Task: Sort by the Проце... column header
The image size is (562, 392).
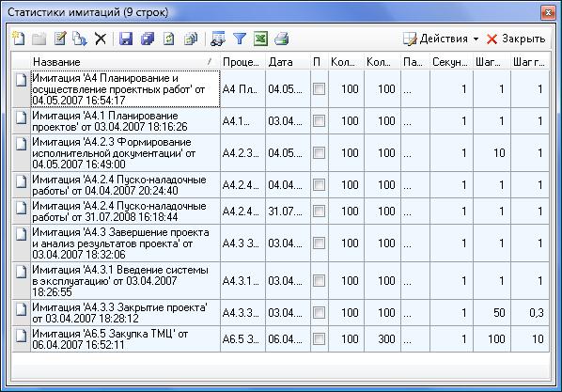Action: point(242,62)
